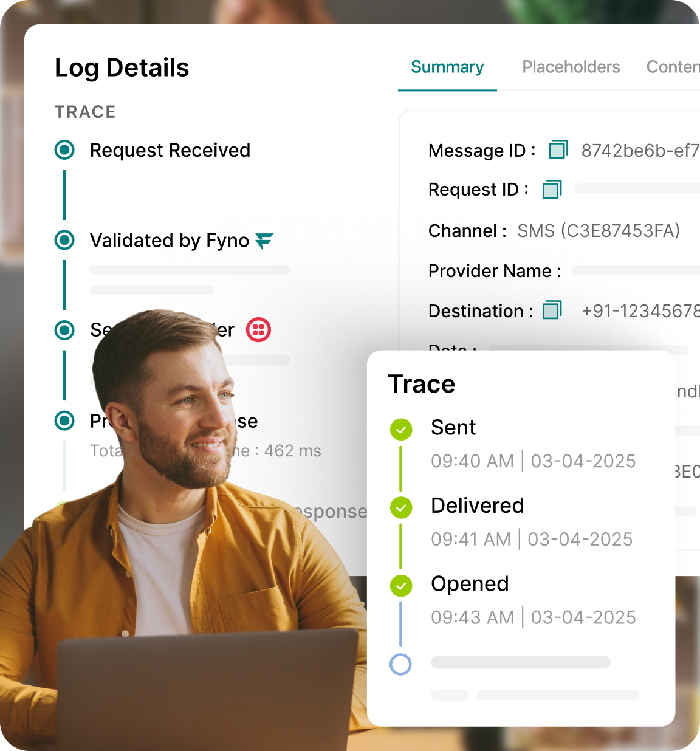This screenshot has height=751, width=700.
Task: Click the Sent green check icon
Action: point(401,429)
